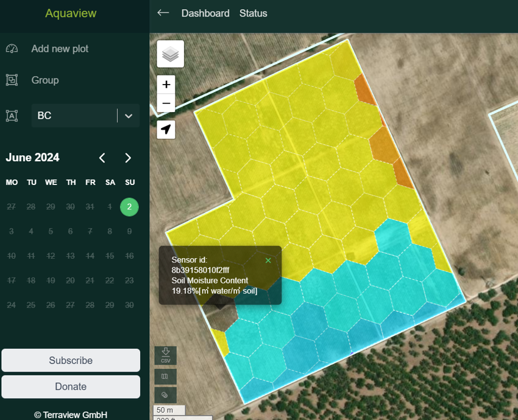
Task: Switch to the Status tab
Action: [x=253, y=13]
